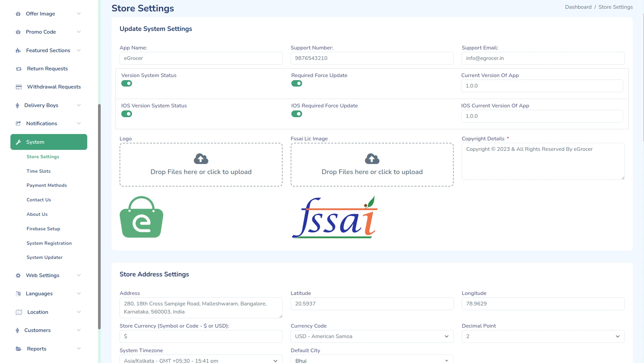
Task: Expand the Languages chevron
Action: coord(79,294)
